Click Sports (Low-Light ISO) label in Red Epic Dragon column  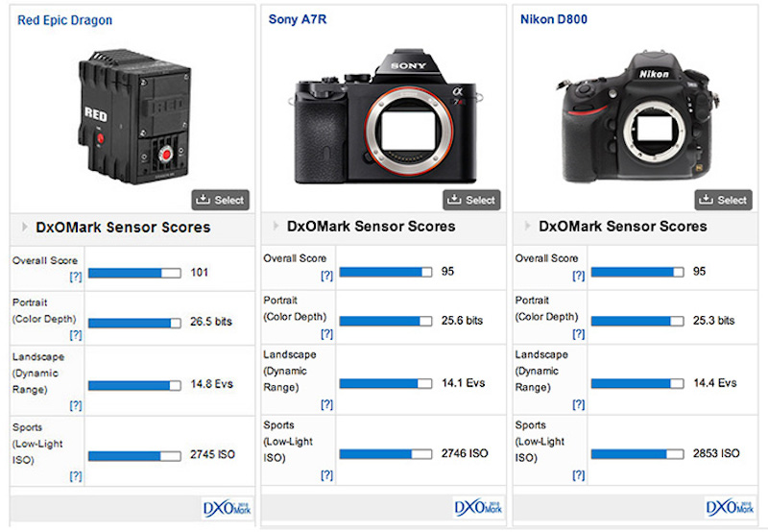coord(37,444)
